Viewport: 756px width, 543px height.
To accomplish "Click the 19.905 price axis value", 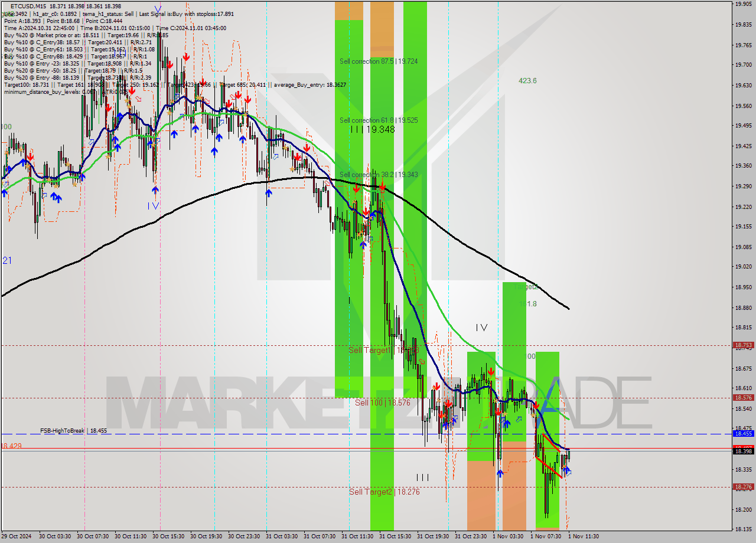I will coord(742,4).
